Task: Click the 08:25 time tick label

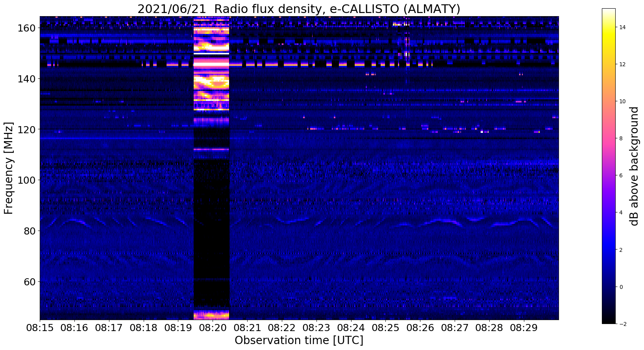Action: [386, 328]
